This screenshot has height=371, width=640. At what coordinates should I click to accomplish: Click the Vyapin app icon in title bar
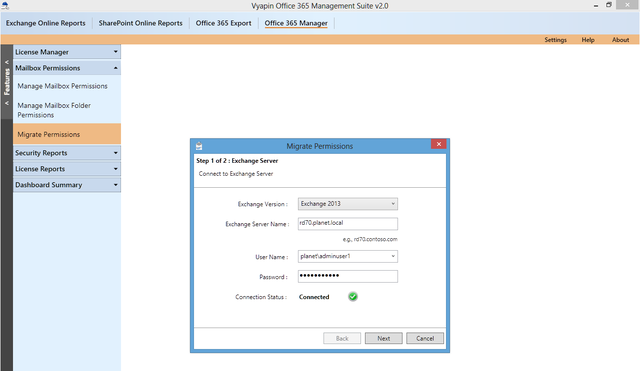point(5,6)
